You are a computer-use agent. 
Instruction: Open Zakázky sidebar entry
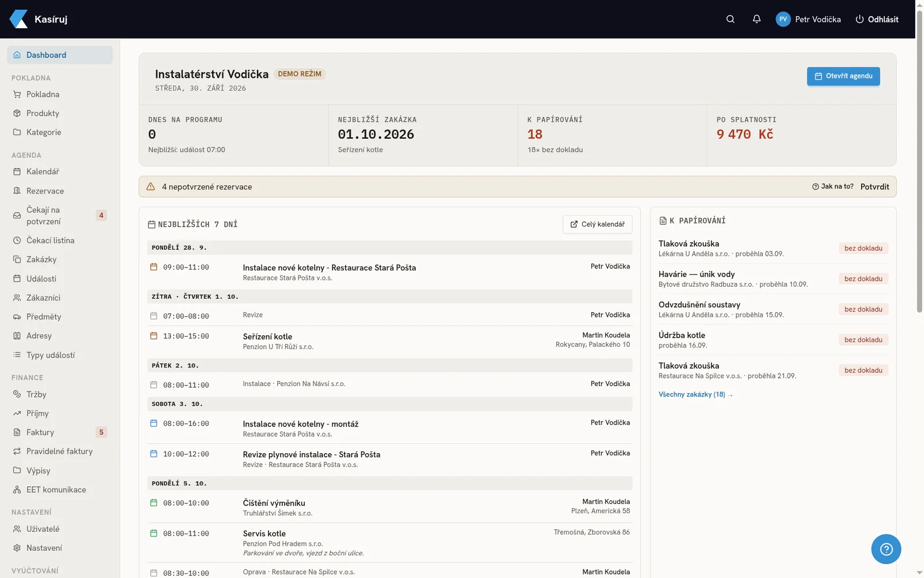click(x=59, y=260)
